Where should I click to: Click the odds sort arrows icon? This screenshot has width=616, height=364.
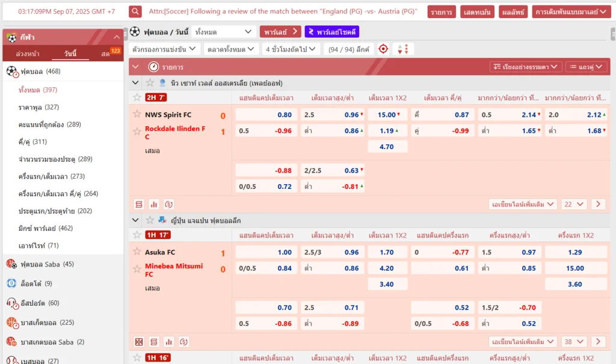[402, 49]
